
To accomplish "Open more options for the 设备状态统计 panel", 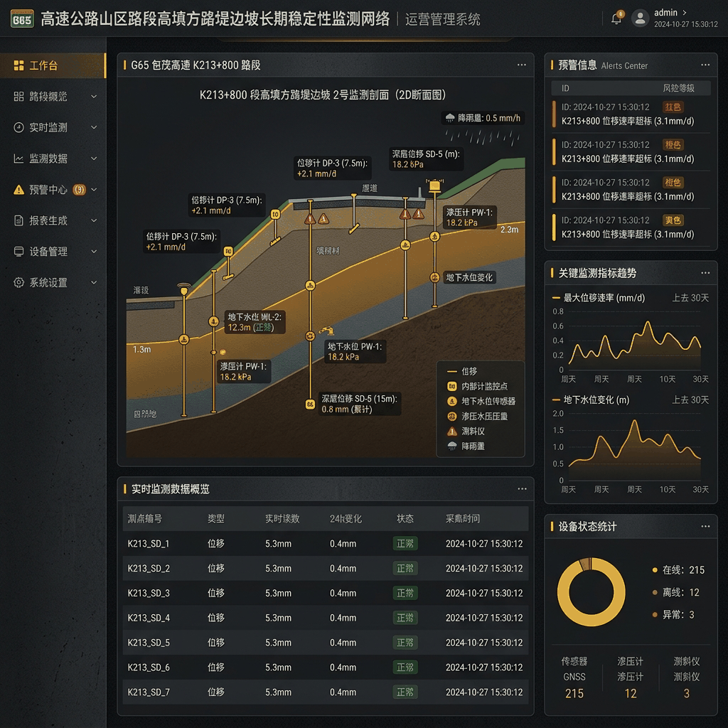I will click(705, 527).
